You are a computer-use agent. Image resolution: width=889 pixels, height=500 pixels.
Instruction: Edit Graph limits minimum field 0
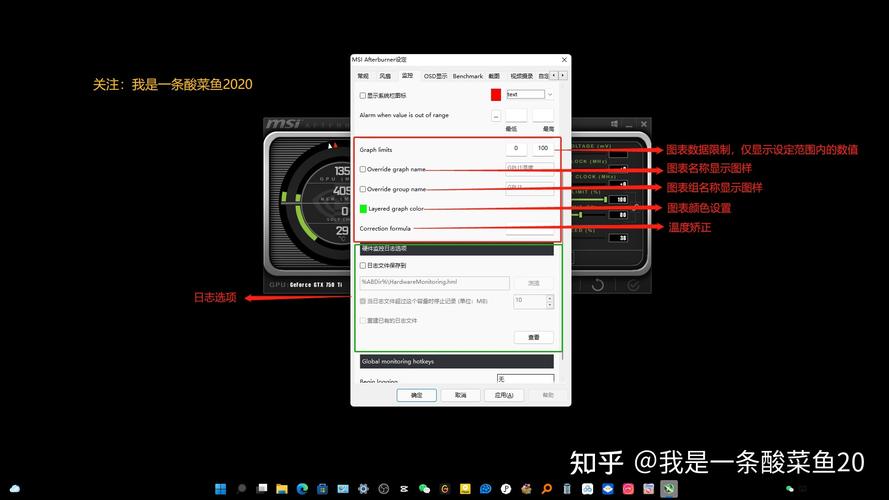pyautogui.click(x=516, y=149)
